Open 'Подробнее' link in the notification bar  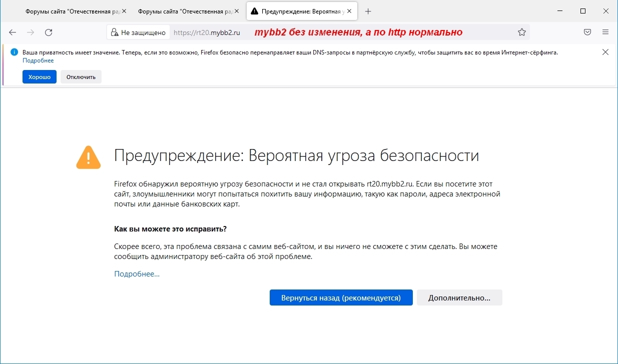38,60
